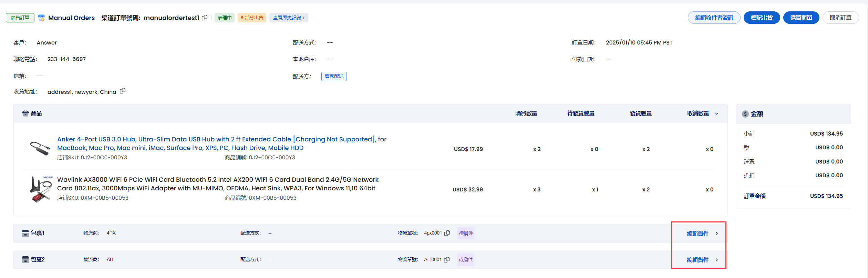The image size is (868, 278).
Task: Click the buy shipping label button
Action: [x=801, y=18]
